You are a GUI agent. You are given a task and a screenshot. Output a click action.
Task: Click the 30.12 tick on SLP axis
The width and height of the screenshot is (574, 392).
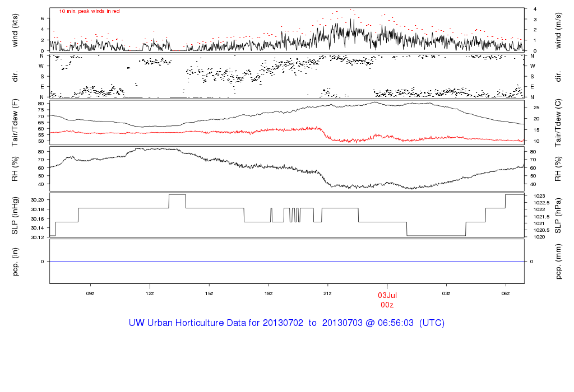click(38, 237)
